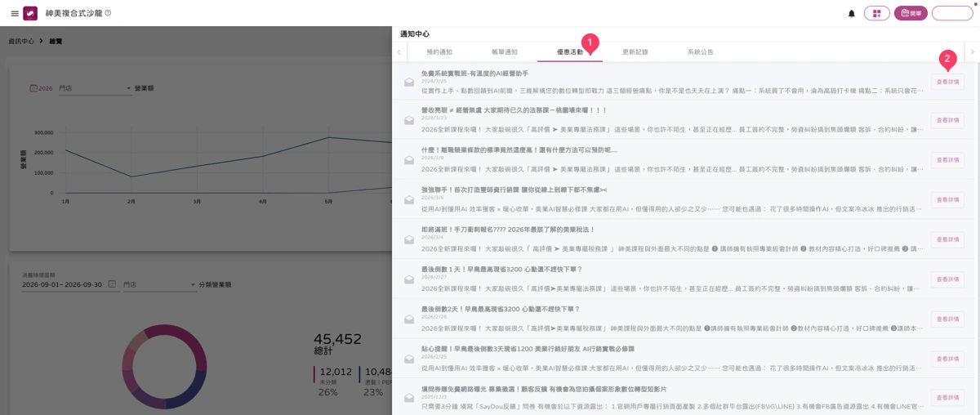Click the empty user profile pill
The height and width of the screenshot is (415, 980).
[952, 13]
